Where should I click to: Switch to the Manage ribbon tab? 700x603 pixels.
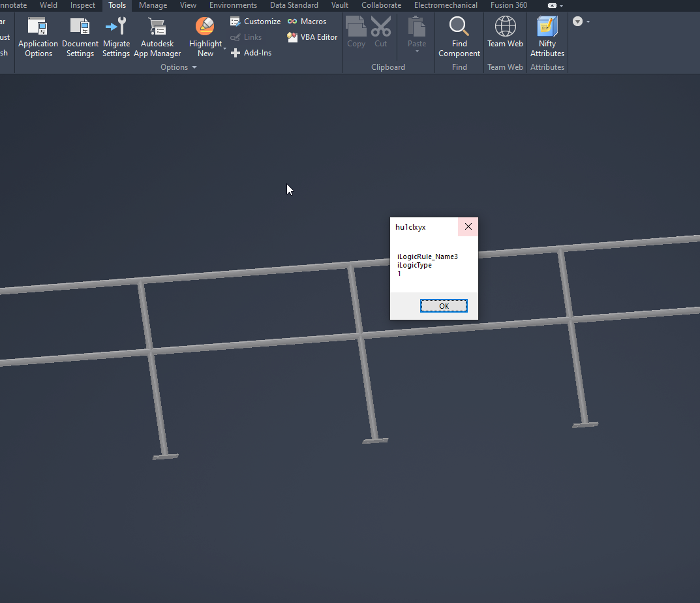click(x=153, y=5)
